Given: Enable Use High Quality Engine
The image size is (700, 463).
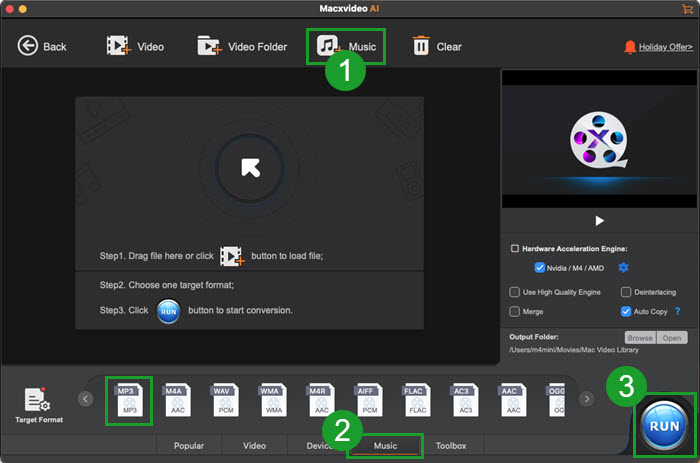Looking at the screenshot, I should tap(514, 292).
